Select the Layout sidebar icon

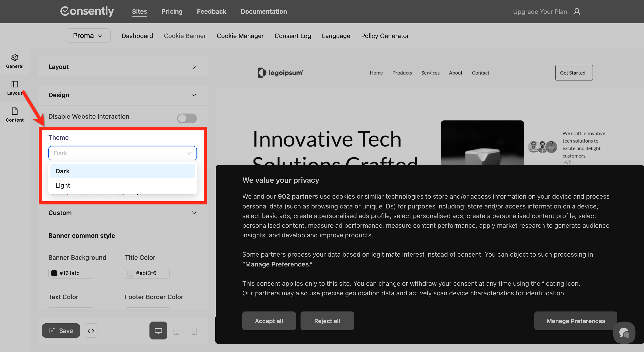click(15, 84)
